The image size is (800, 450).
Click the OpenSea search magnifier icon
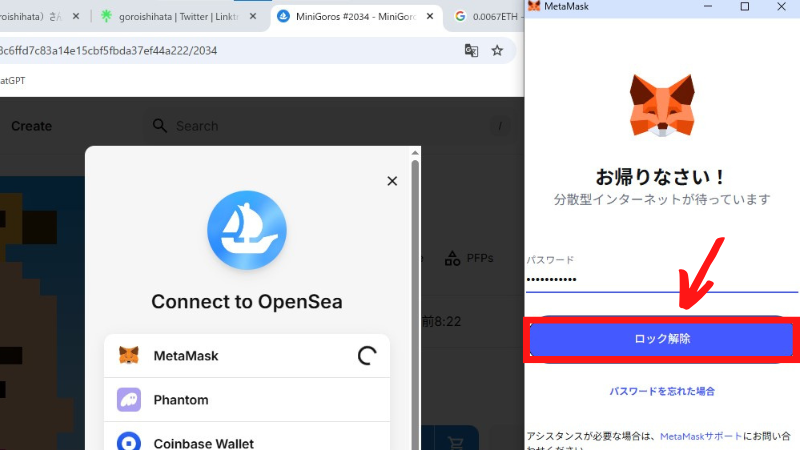[x=160, y=126]
